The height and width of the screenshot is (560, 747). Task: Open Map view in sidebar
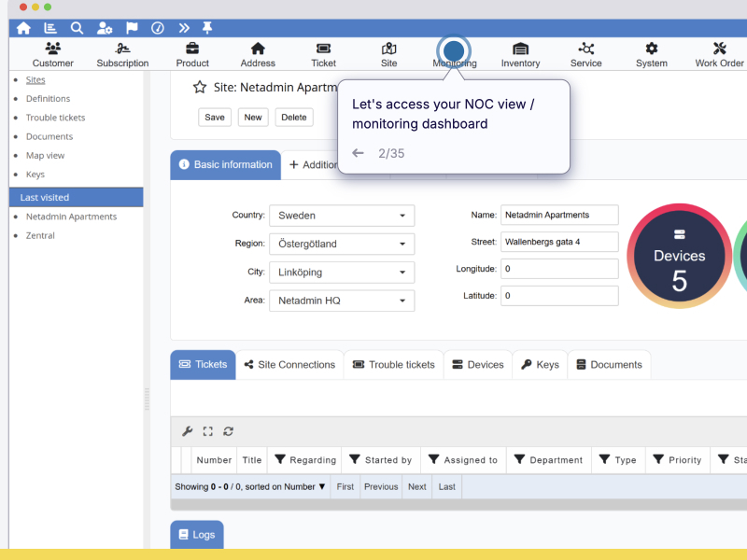pyautogui.click(x=45, y=156)
